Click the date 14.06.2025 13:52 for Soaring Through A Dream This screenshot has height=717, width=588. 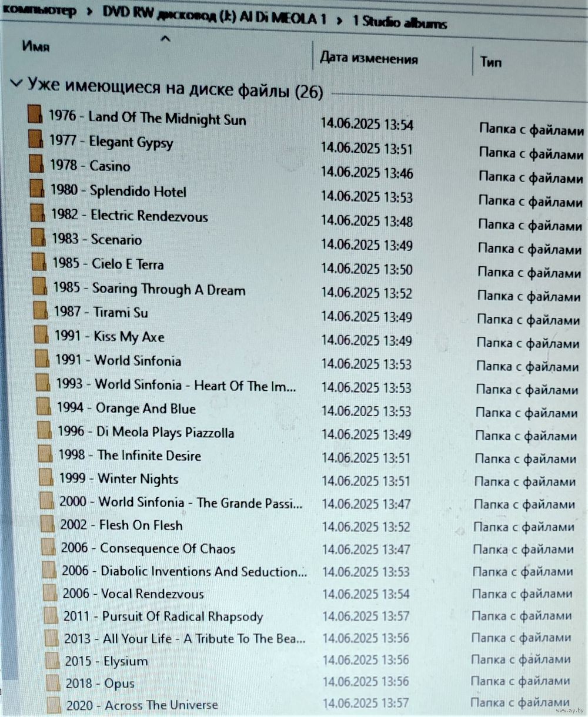(367, 293)
